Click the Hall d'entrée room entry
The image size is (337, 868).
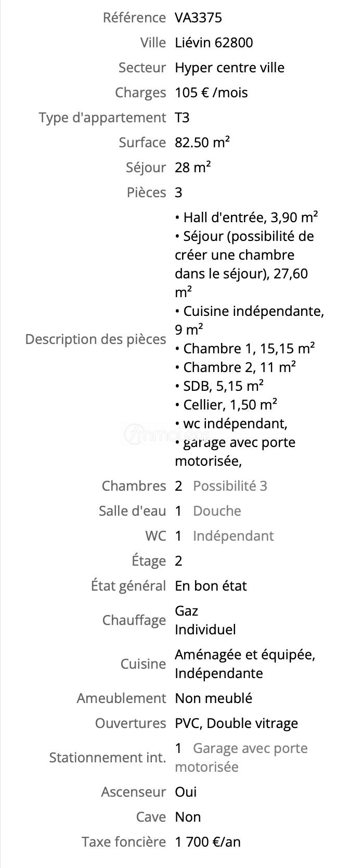(x=247, y=217)
